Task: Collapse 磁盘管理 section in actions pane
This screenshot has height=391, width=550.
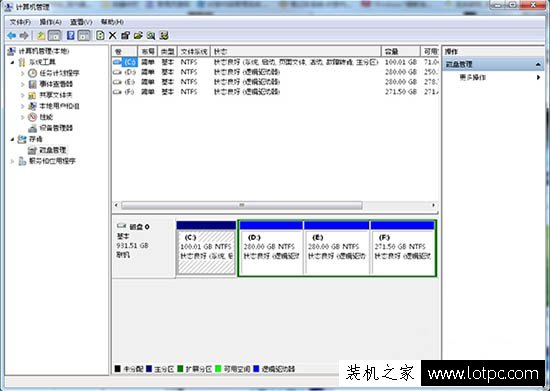Action: (538, 65)
